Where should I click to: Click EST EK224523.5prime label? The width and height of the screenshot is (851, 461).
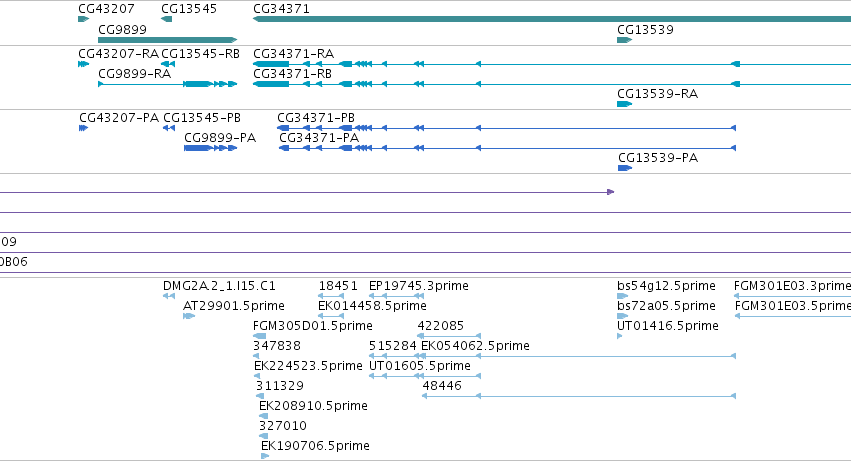click(308, 365)
